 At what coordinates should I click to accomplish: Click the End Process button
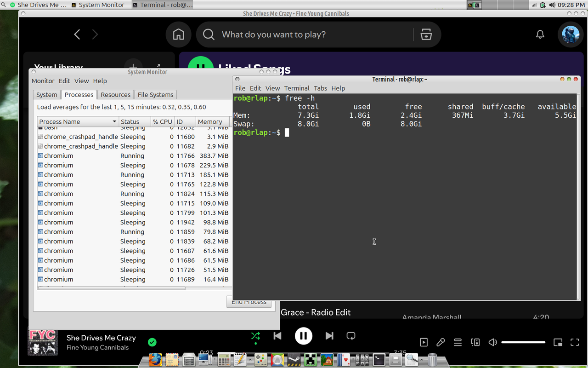249,301
